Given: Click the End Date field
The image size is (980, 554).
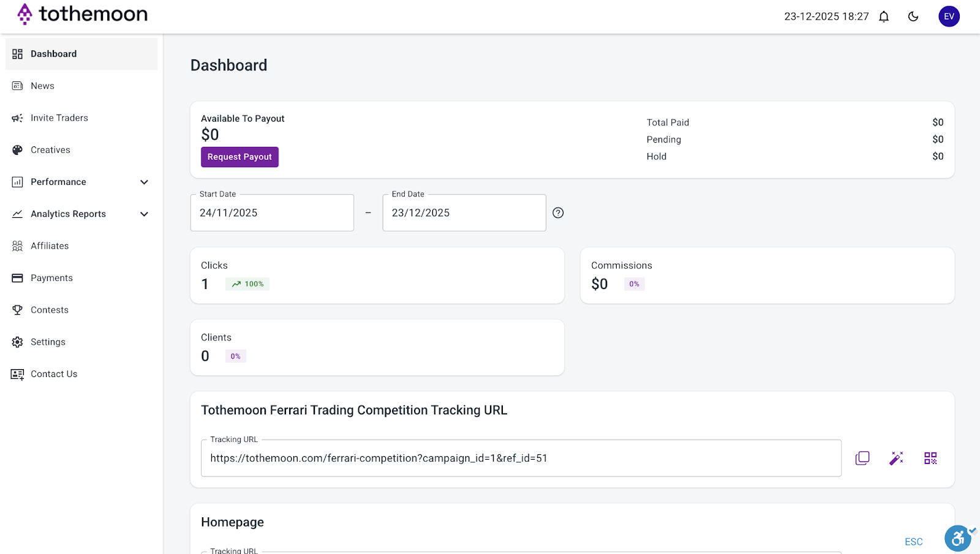Looking at the screenshot, I should point(464,212).
